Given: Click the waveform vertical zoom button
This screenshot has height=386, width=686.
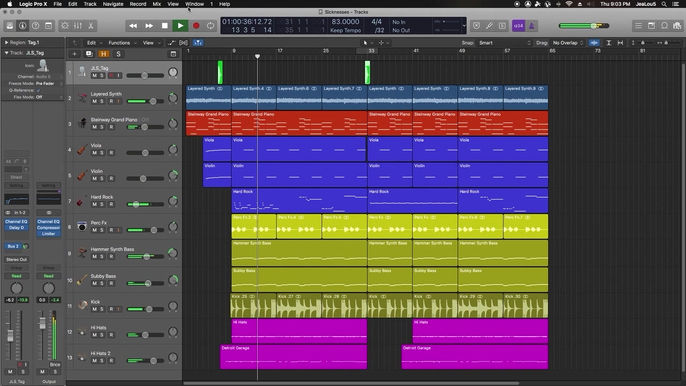Looking at the screenshot, I should 594,43.
